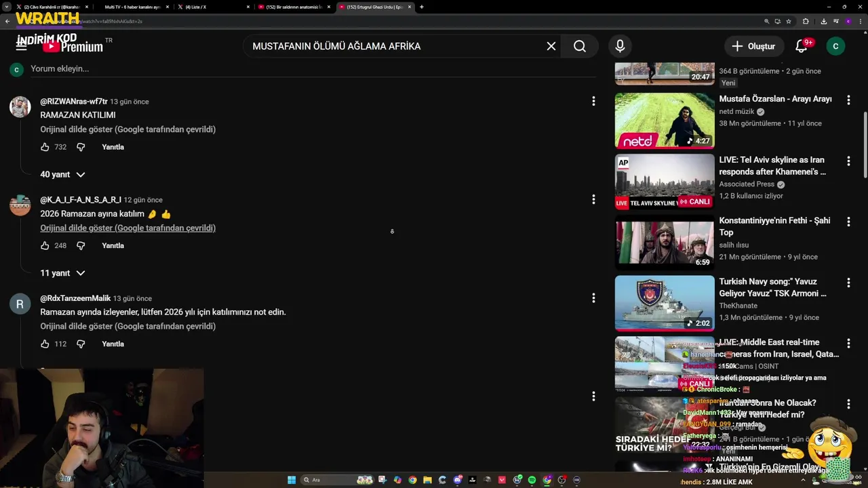Like the 2026 Ramazan ayına katılım comment
The width and height of the screenshot is (868, 488).
[x=45, y=245]
